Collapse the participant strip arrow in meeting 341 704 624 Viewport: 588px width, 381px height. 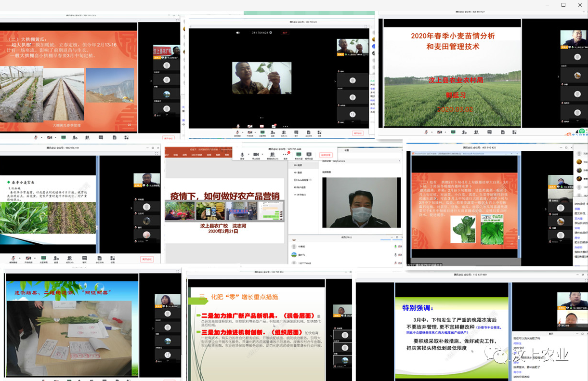coord(335,81)
